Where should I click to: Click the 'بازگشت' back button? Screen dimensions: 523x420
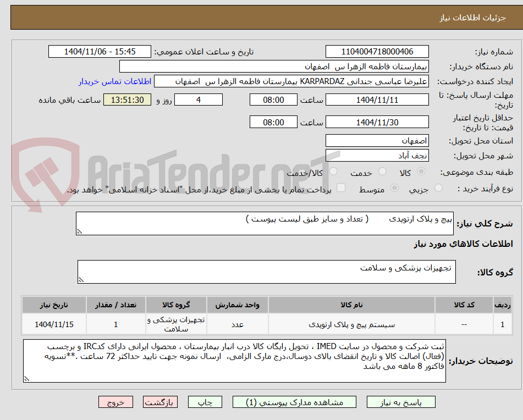[x=160, y=402]
